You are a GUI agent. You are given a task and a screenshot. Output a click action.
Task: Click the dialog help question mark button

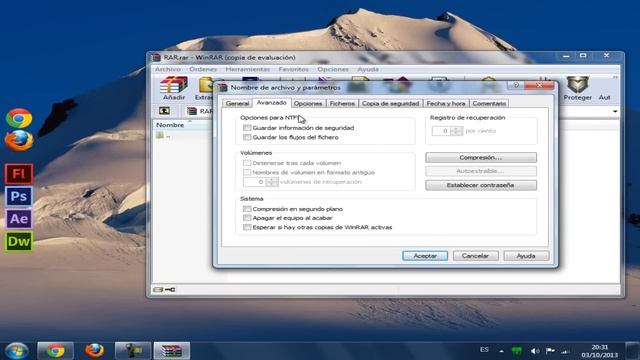pyautogui.click(x=516, y=85)
